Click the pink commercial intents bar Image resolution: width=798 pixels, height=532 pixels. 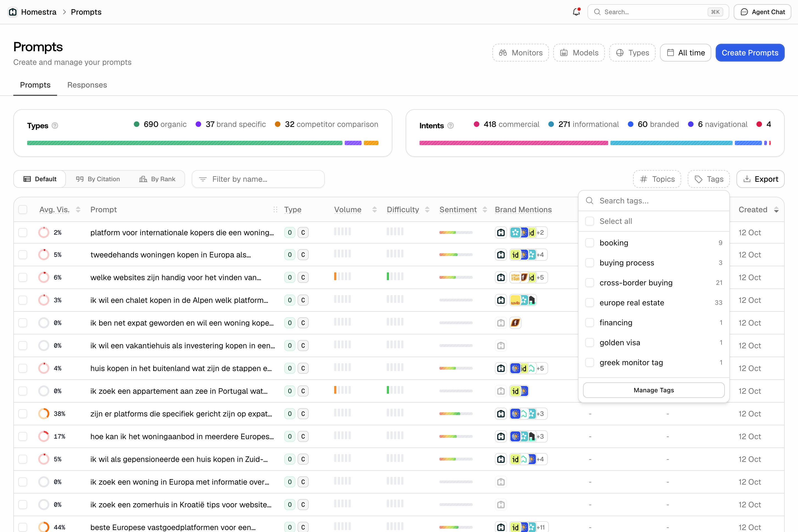[x=514, y=143]
